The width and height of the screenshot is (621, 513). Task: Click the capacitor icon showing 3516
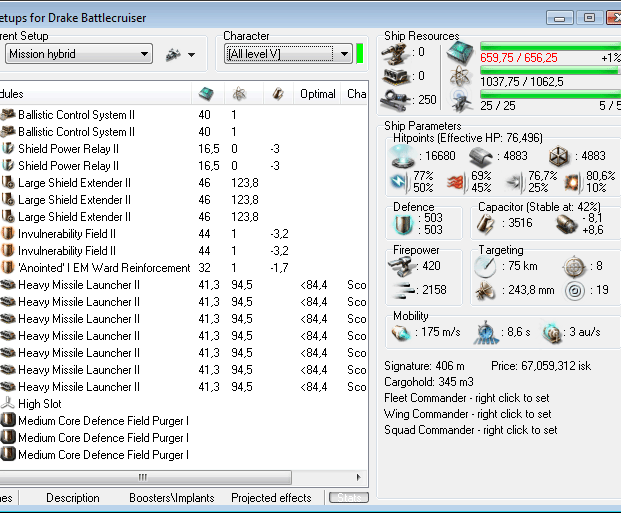point(486,223)
